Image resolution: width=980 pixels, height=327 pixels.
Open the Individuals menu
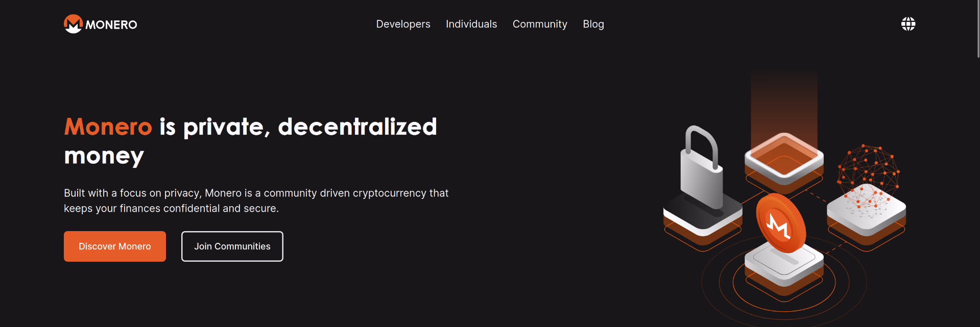[471, 24]
